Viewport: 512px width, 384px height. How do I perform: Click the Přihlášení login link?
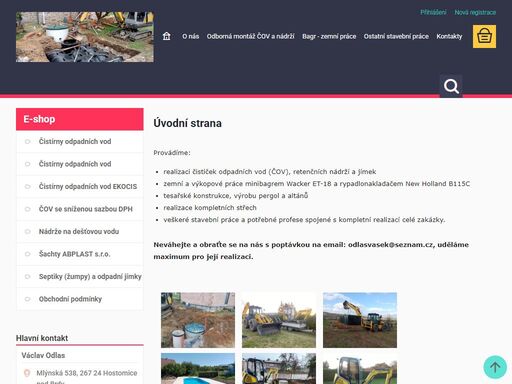(x=433, y=12)
